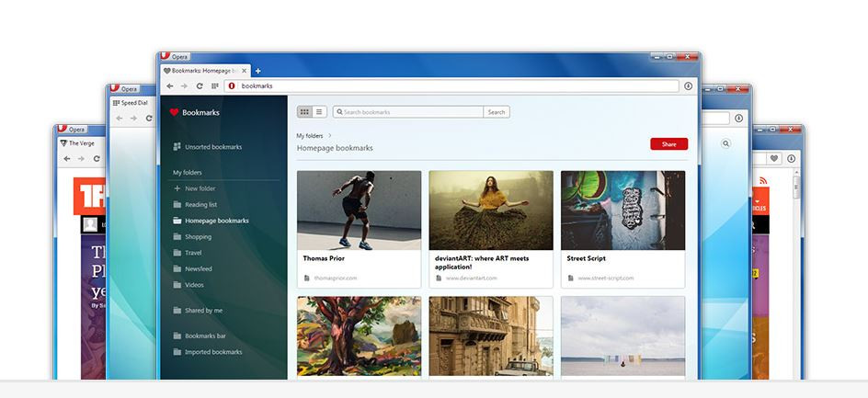This screenshot has height=398, width=868.
Task: Close the Bookmarks tab
Action: (x=246, y=71)
